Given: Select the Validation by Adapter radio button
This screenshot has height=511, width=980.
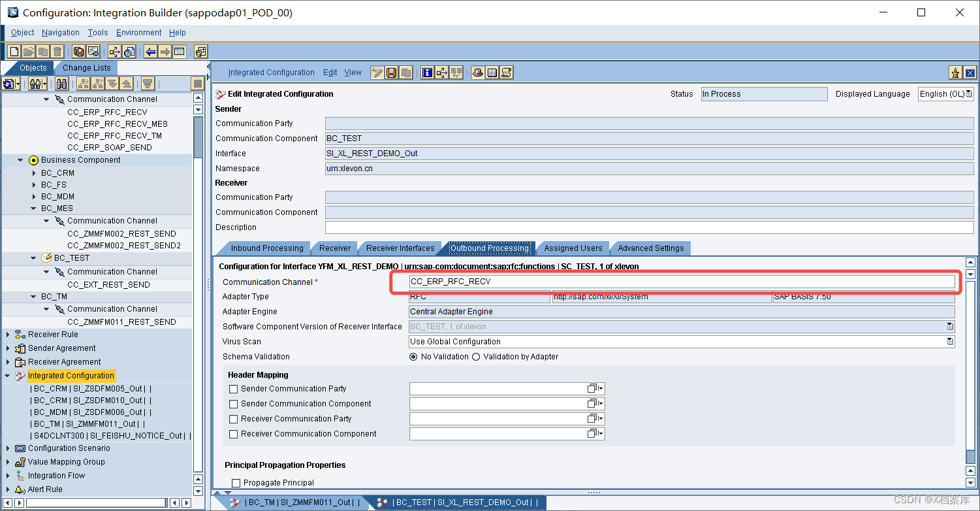Looking at the screenshot, I should pos(476,357).
